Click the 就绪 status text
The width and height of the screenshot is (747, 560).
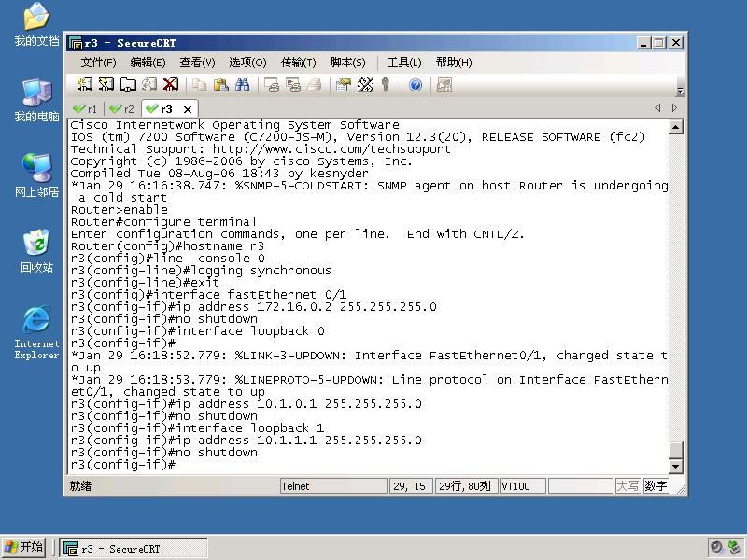pos(80,486)
